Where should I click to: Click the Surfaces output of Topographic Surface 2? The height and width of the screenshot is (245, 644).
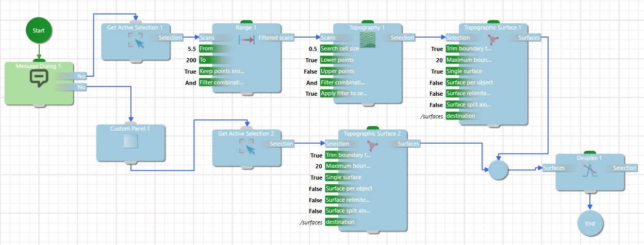click(x=405, y=144)
